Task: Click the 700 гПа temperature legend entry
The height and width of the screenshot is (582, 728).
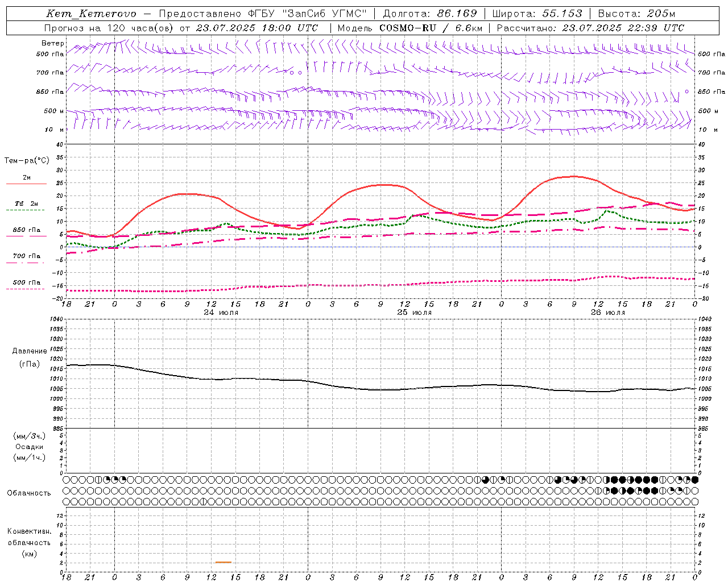Action: 27,256
